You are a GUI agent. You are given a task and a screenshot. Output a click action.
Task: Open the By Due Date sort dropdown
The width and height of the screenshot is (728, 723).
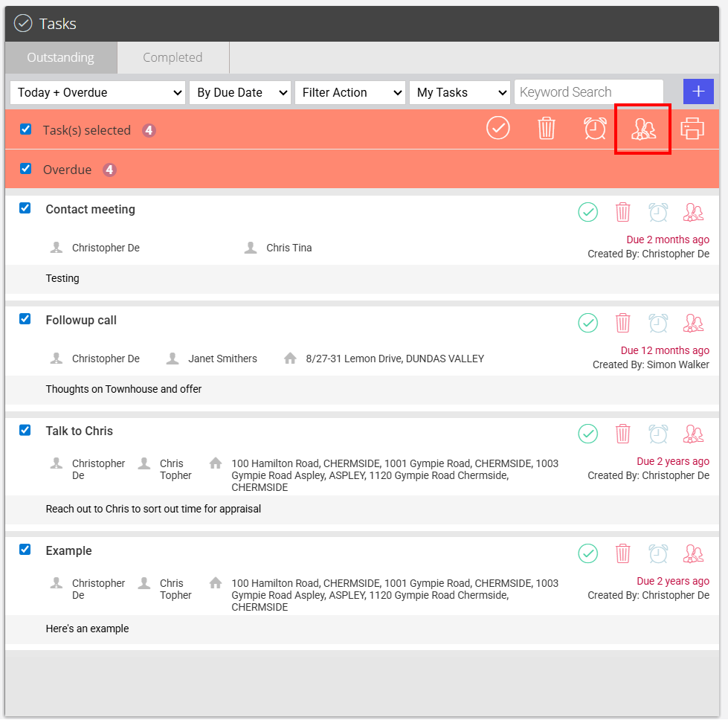240,92
